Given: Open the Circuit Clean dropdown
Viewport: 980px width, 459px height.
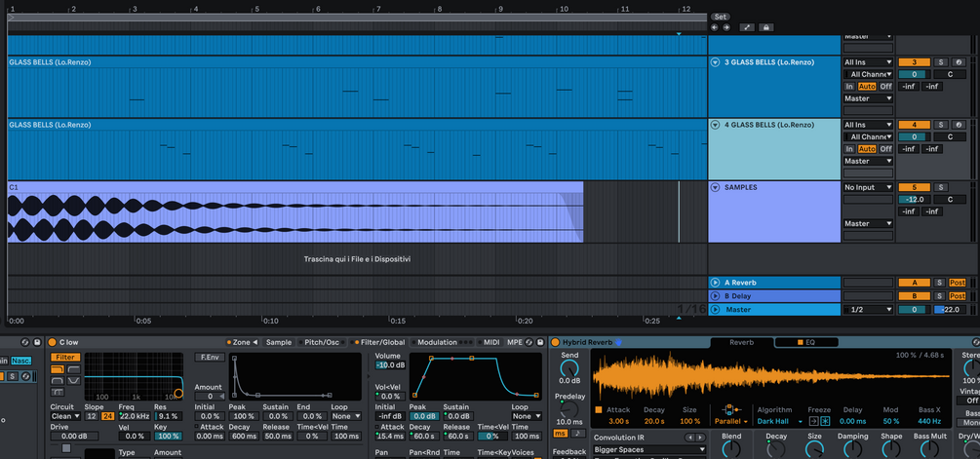Looking at the screenshot, I should tap(65, 416).
